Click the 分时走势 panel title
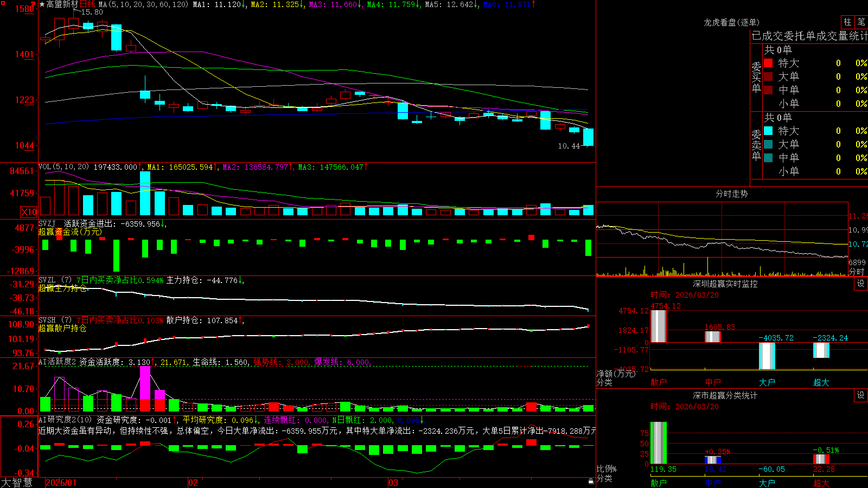Viewport: 868px width, 488px height. click(x=731, y=194)
